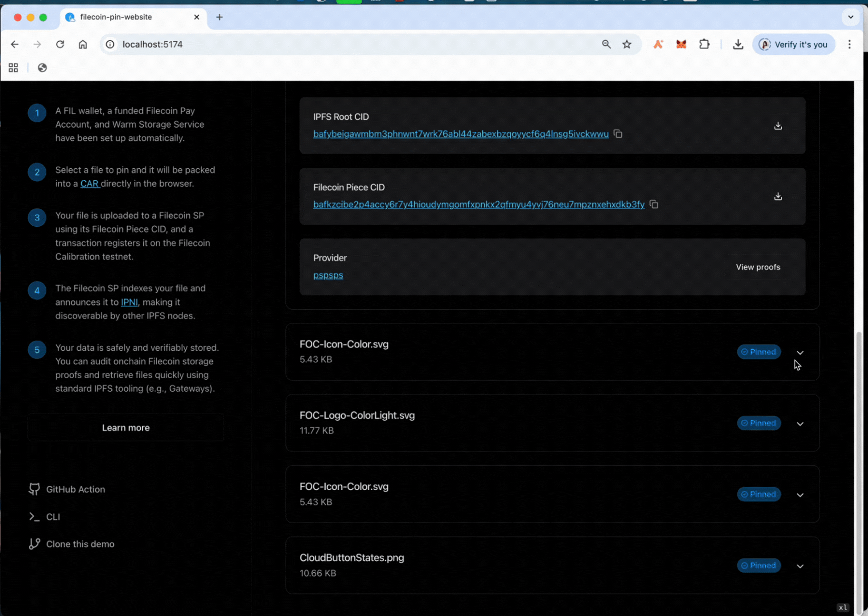Screen dimensions: 868x616
Task: Open browser downloads from the toolbar
Action: [738, 44]
